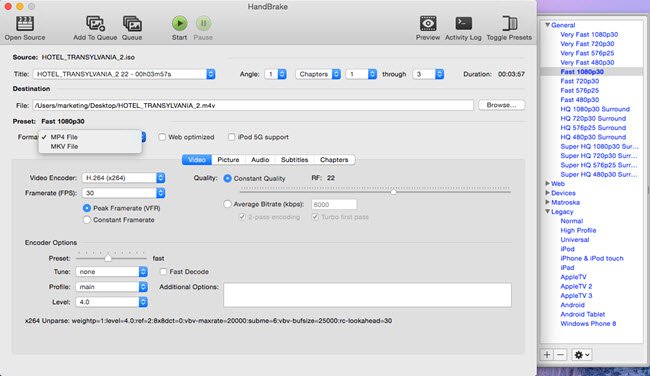Open the Level dropdown
The height and width of the screenshot is (376, 650).
click(112, 302)
